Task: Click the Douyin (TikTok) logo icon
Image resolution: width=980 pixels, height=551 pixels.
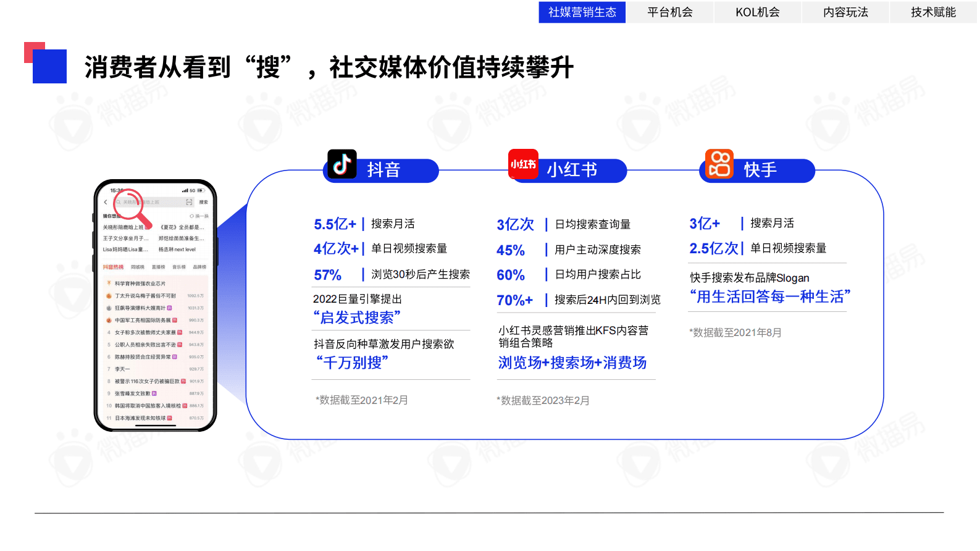Action: pos(342,164)
